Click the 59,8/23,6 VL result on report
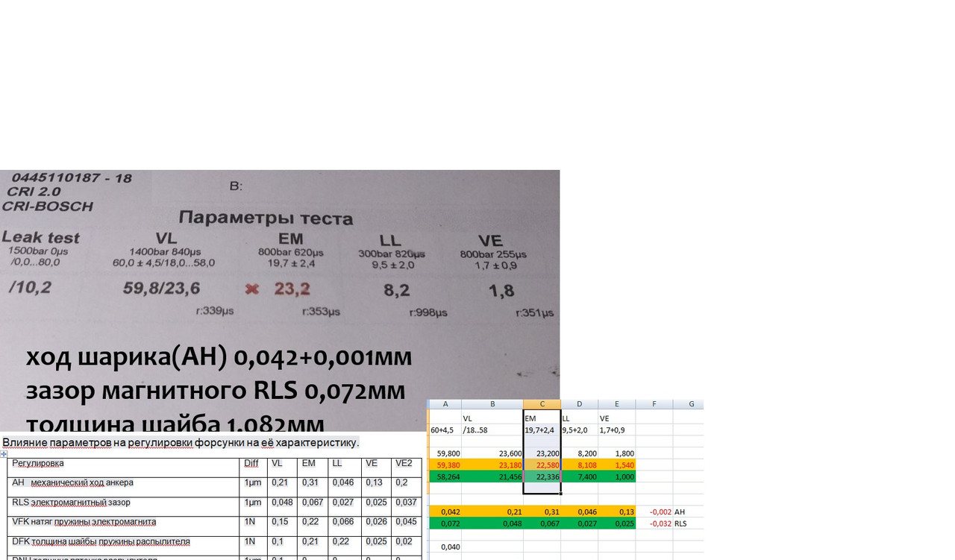Image resolution: width=955 pixels, height=560 pixels. [163, 288]
